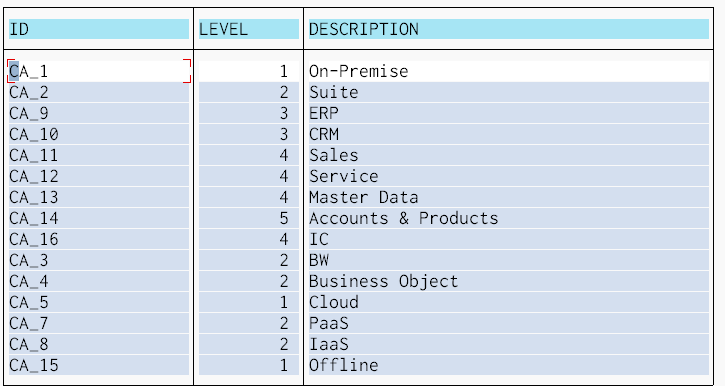Select the level value for CA_14
This screenshot has width=725, height=386.
(249, 219)
